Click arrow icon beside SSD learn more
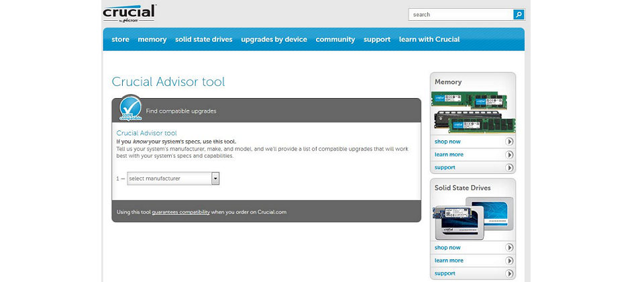Screen dimensions: 644x282 tap(509, 261)
